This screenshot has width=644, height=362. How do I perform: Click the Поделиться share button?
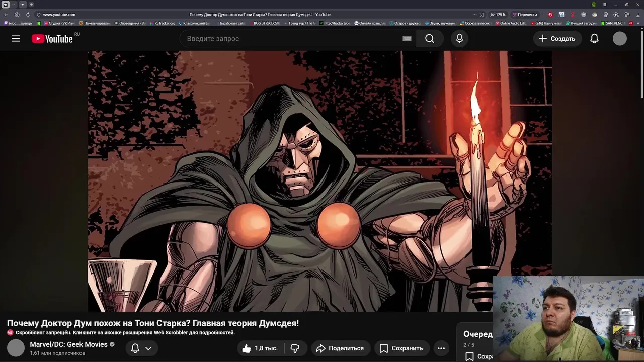click(x=340, y=348)
